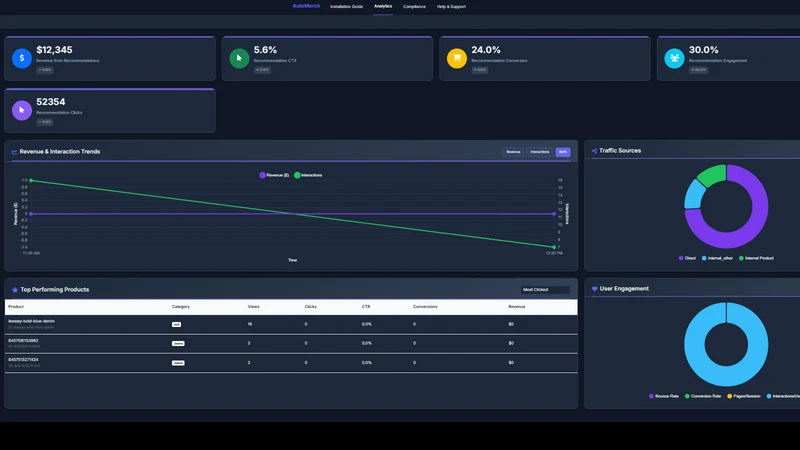Sort by the Views column header

coord(254,307)
